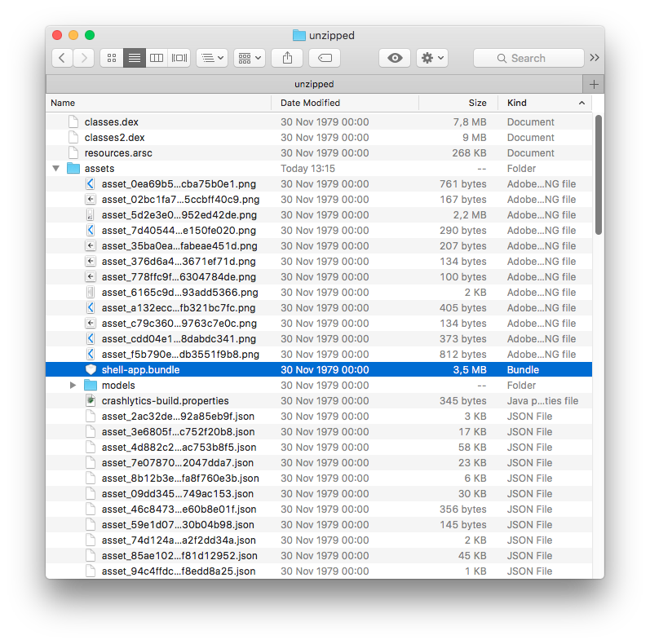Select the classes2.dex file icon

(x=73, y=137)
